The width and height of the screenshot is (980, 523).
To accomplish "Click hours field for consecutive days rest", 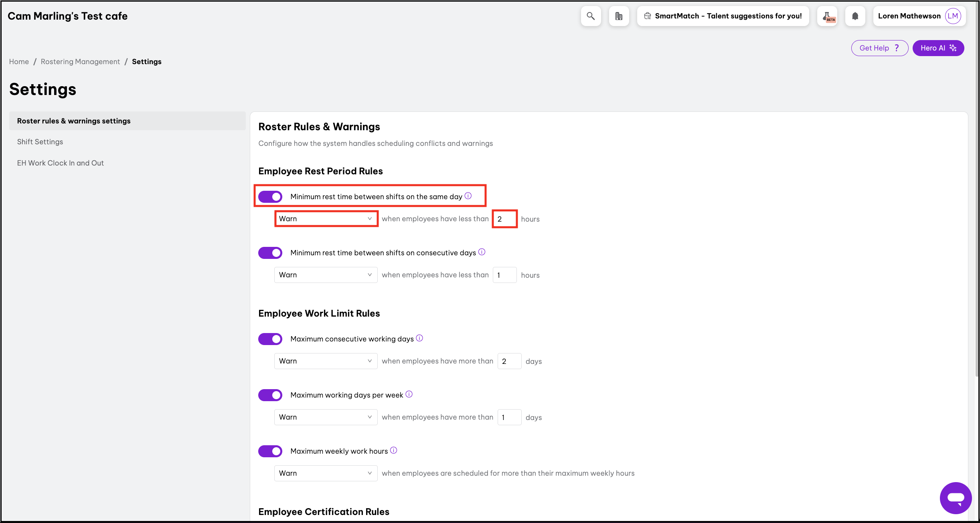I will click(504, 275).
